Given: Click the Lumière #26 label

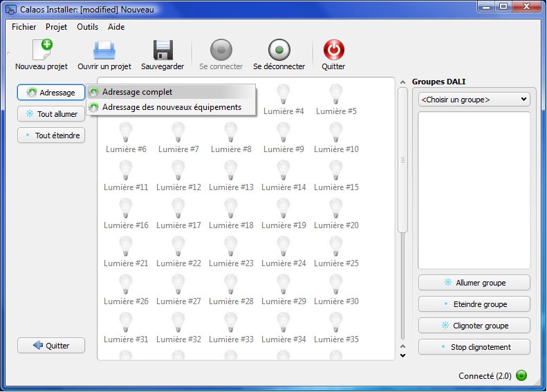Looking at the screenshot, I should point(126,301).
